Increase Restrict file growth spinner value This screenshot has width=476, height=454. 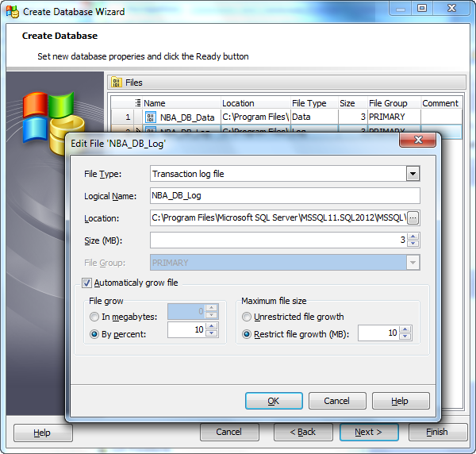click(407, 330)
